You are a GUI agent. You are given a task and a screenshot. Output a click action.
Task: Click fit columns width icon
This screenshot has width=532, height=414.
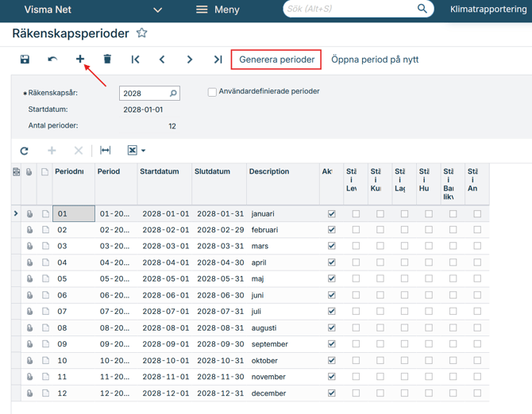tap(106, 151)
